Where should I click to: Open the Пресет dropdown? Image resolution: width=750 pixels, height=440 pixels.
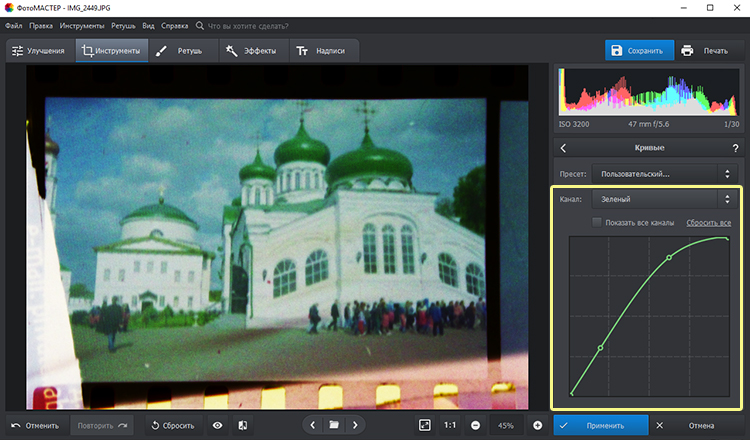665,174
